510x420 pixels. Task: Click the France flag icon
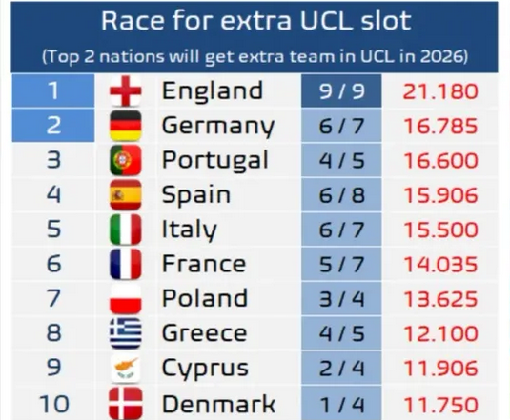[x=126, y=264]
